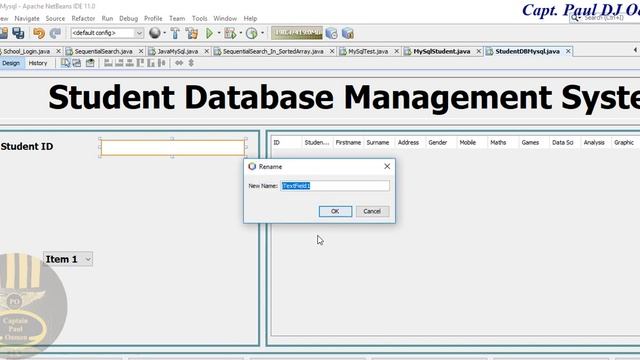Viewport: 640px width, 360px height.
Task: Open the Item 1 combo box
Action: (x=68, y=259)
